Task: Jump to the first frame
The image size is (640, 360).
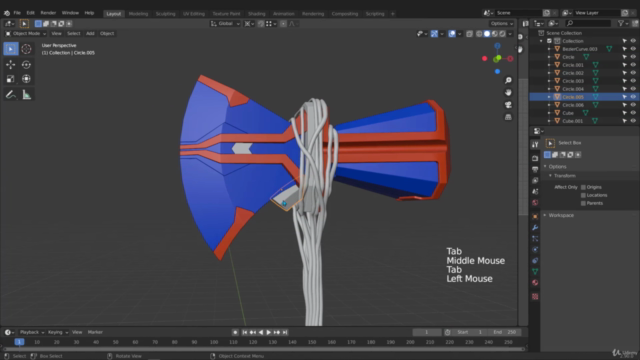Action: tap(244, 333)
